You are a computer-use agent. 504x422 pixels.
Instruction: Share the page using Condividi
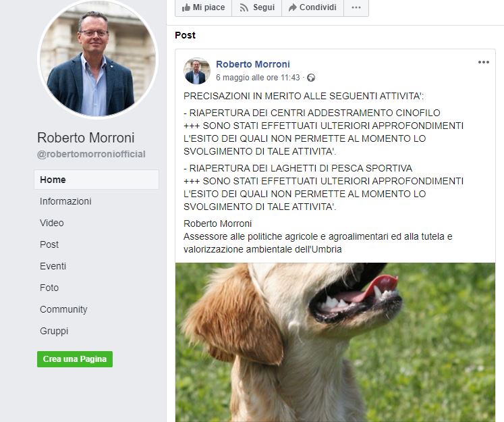313,7
